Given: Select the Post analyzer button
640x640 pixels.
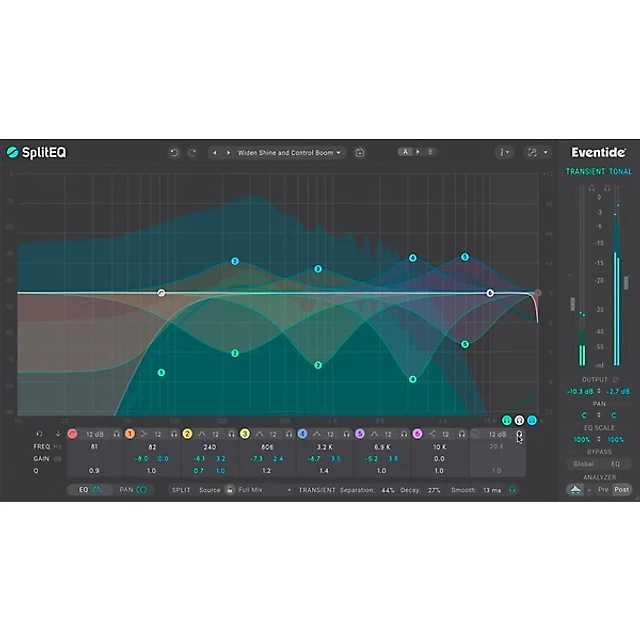Looking at the screenshot, I should (621, 490).
